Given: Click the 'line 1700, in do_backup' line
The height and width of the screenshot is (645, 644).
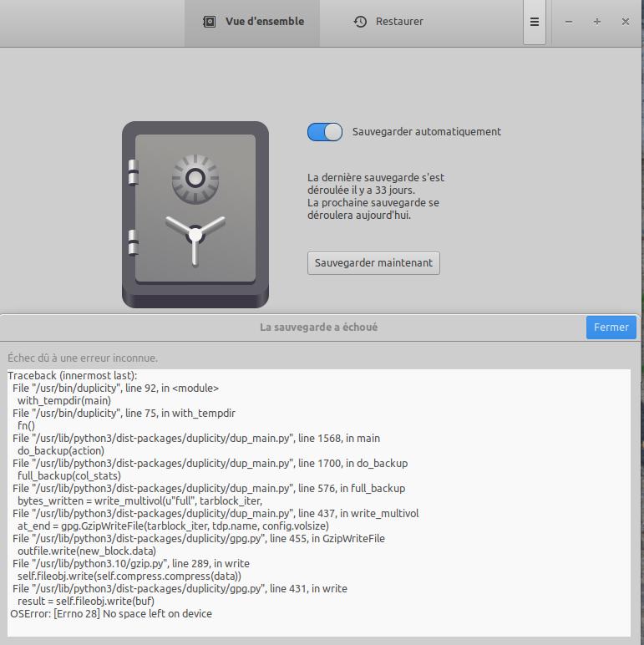Looking at the screenshot, I should click(210, 464).
